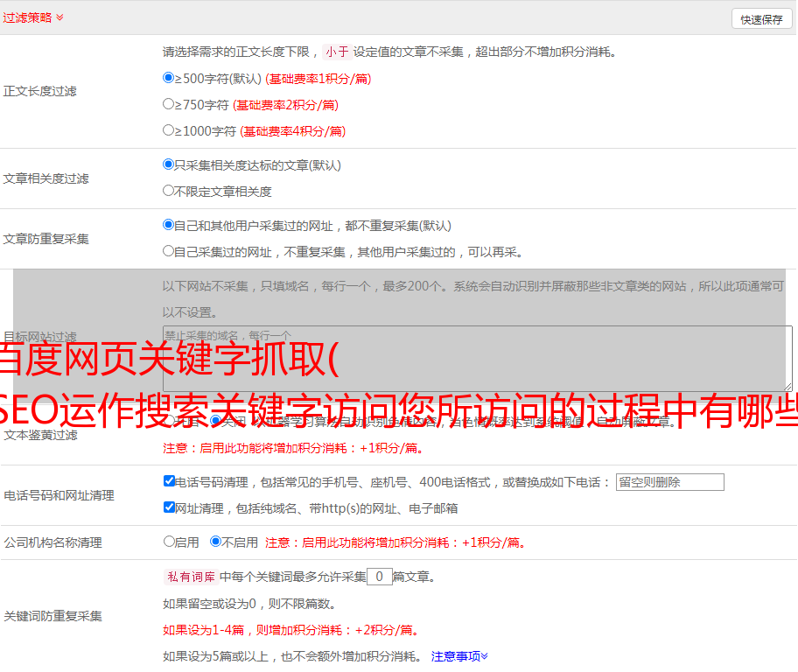Viewport: 798px width, 672px height.
Task: Select 自己和其他用户采集过的网址 no-repeat option
Action: tap(169, 225)
